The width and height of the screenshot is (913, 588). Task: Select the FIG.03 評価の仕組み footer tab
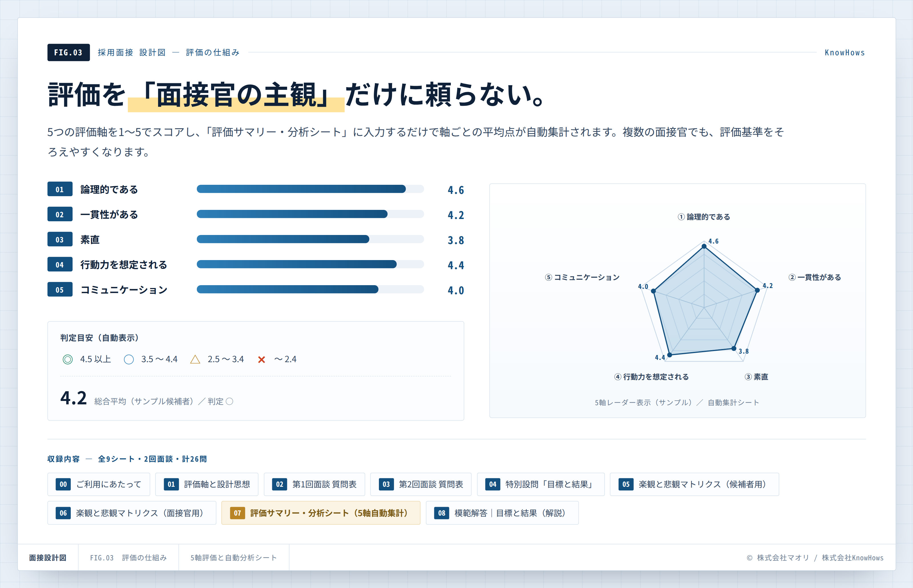coord(128,557)
